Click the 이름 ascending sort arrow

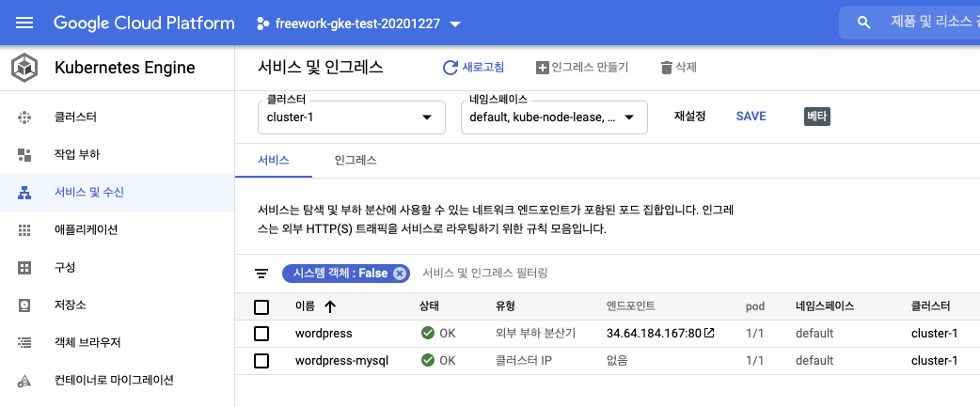330,306
